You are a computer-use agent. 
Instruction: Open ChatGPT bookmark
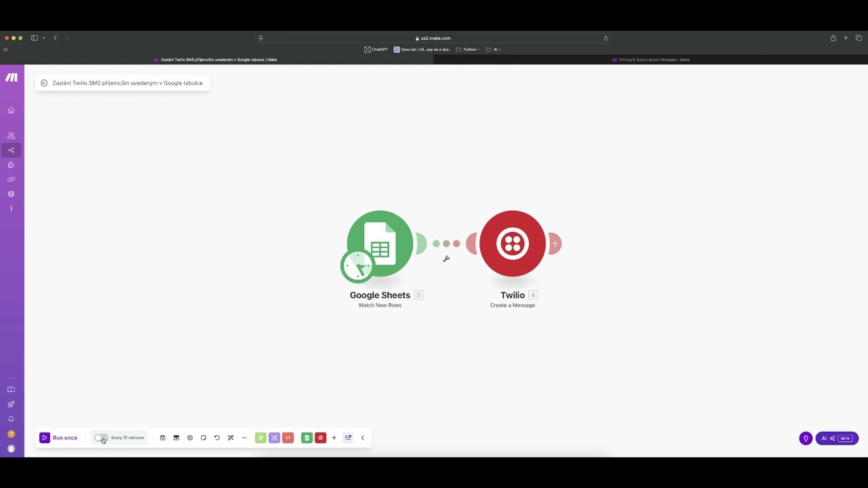point(376,49)
